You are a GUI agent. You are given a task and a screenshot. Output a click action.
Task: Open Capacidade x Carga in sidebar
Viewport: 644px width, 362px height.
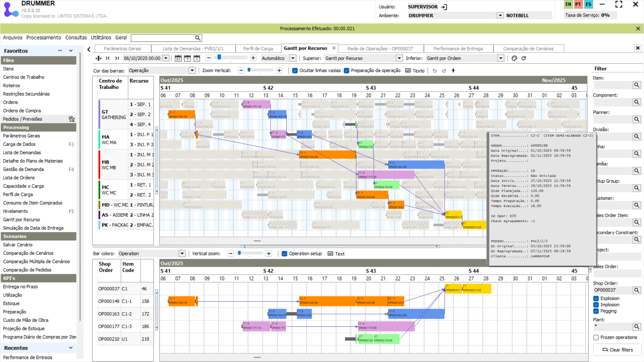click(x=23, y=186)
